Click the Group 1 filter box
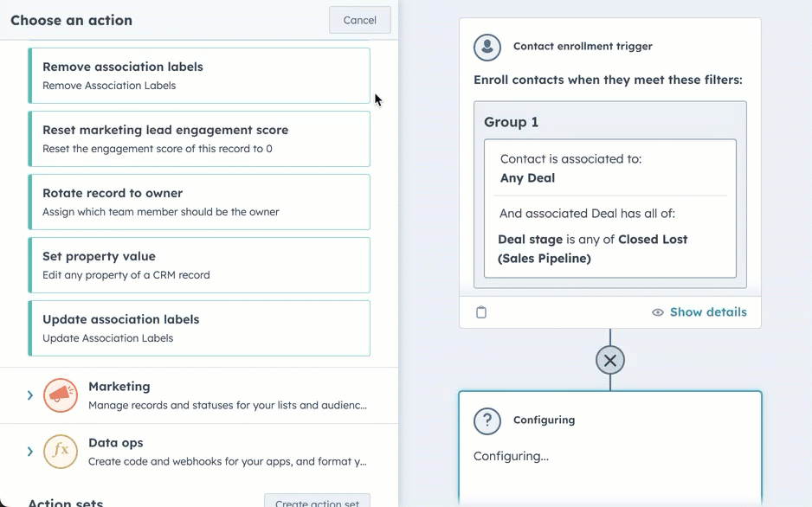 coord(609,122)
